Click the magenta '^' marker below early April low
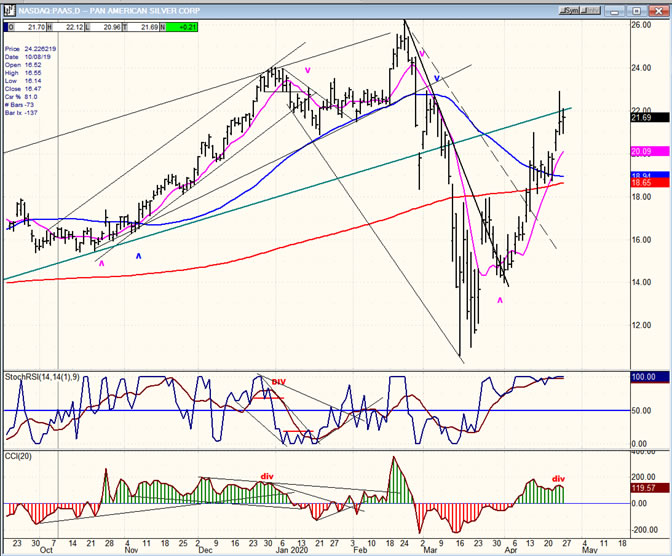Viewport: 672px width, 556px height. coord(500,301)
